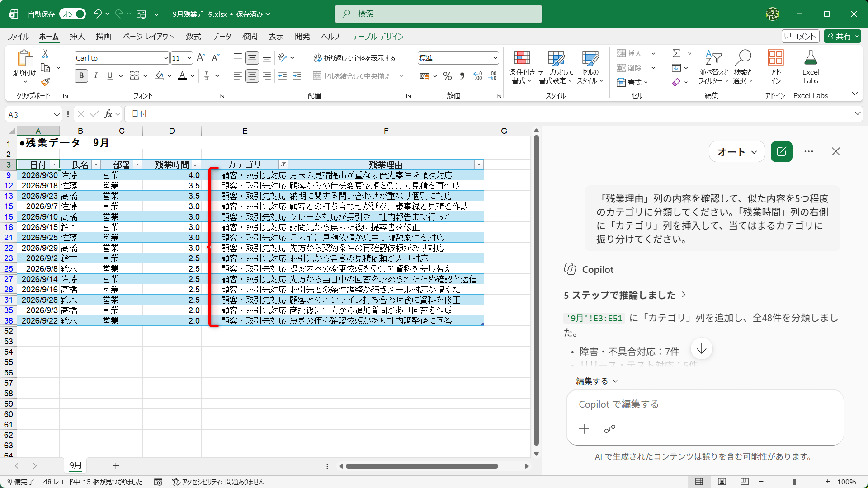Screen dimensions: 868x488
Task: Toggle align text right
Action: click(267, 76)
